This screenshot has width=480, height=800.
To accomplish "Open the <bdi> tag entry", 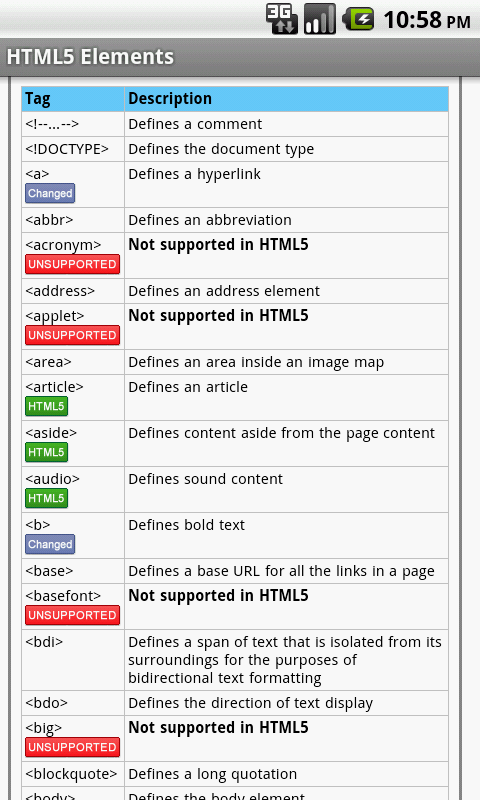I will point(44,642).
